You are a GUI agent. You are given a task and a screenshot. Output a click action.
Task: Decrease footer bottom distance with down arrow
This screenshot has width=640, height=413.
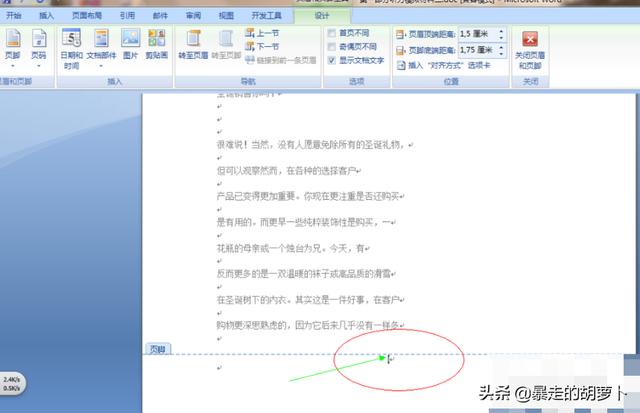point(502,53)
